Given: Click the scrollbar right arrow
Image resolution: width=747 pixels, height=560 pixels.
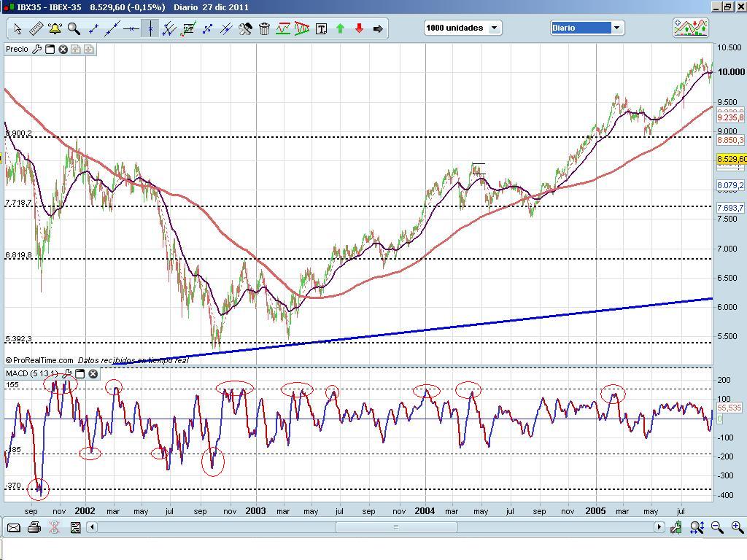Looking at the screenshot, I should coord(659,527).
